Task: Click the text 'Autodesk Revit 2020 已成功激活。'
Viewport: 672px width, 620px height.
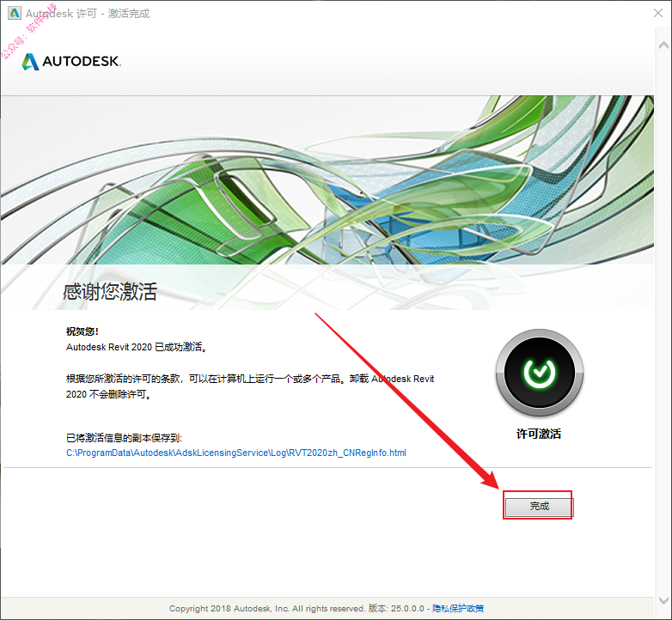Action: (x=137, y=347)
